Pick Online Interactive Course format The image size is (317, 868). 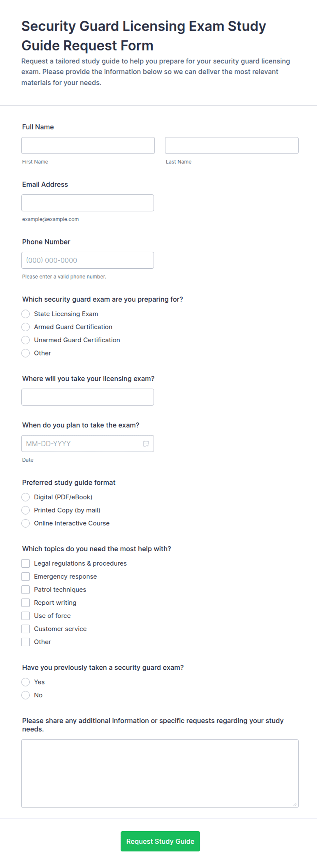click(26, 523)
